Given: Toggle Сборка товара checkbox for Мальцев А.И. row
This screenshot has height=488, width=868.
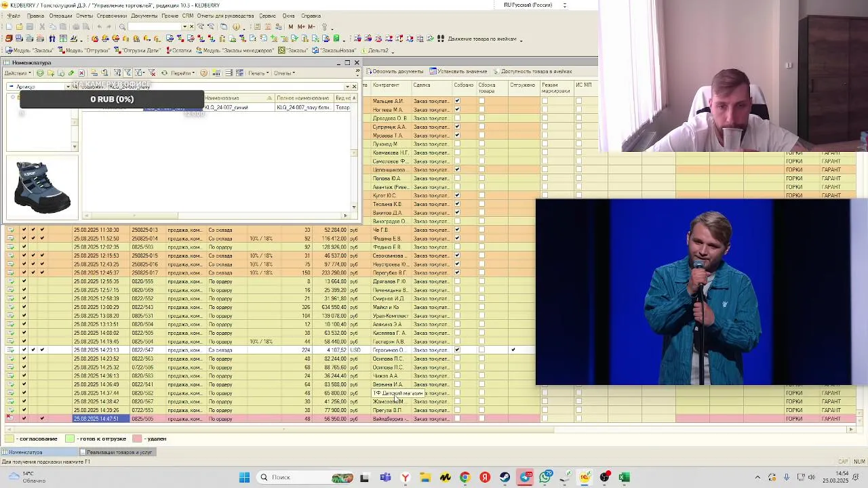Looking at the screenshot, I should [481, 101].
